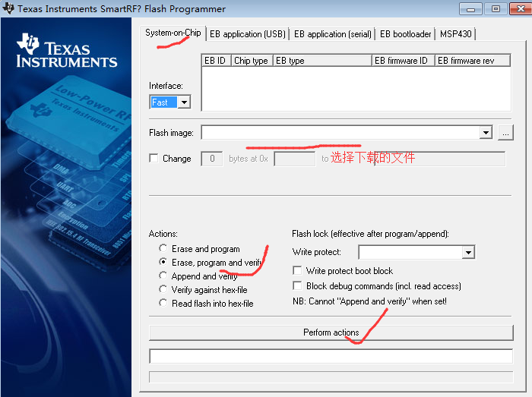Open the EB application (serial) tab
The width and height of the screenshot is (532, 397).
click(x=333, y=34)
